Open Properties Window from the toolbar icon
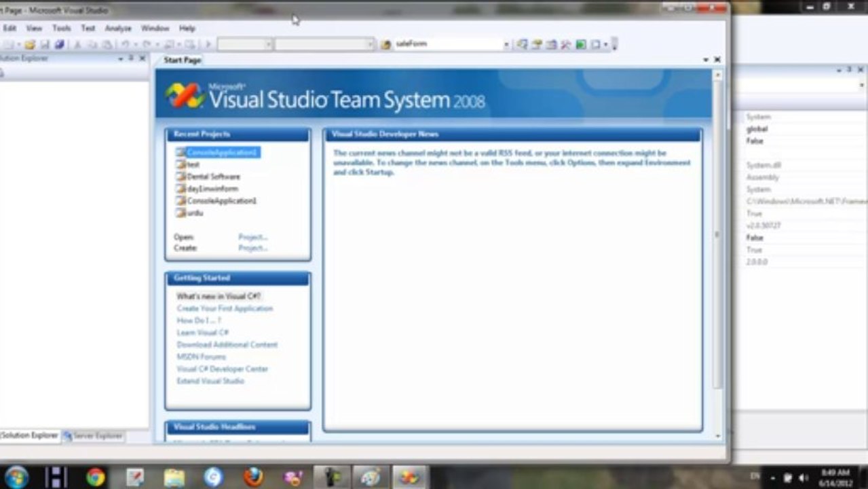Image resolution: width=868 pixels, height=489 pixels. click(x=537, y=45)
